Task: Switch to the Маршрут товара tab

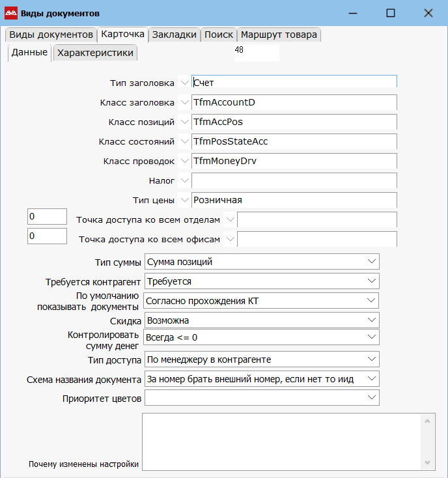Action: (279, 35)
